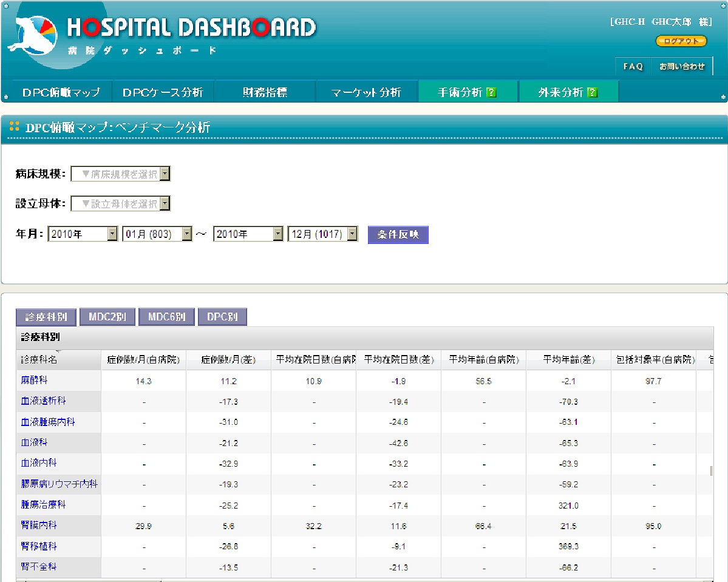This screenshot has width=728, height=582.
Task: Sort by 症例数/月(差) column header
Action: click(228, 360)
